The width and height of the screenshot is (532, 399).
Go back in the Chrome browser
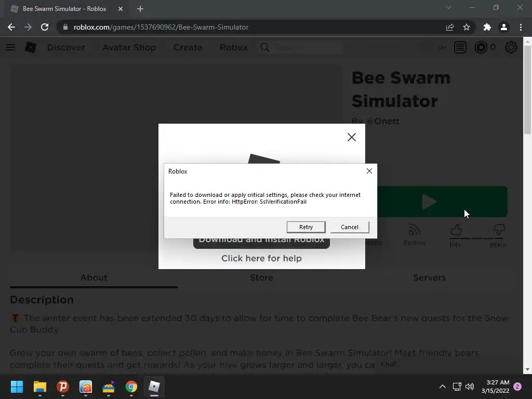pyautogui.click(x=11, y=27)
